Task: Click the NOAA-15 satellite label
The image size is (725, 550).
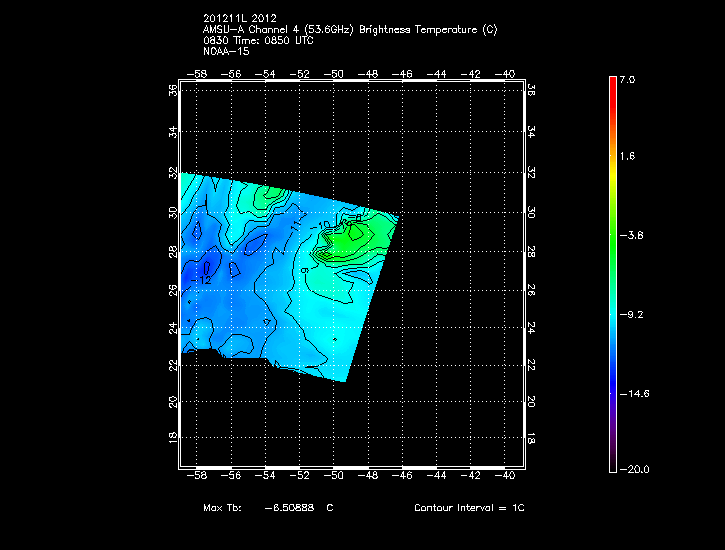Action: point(225,50)
